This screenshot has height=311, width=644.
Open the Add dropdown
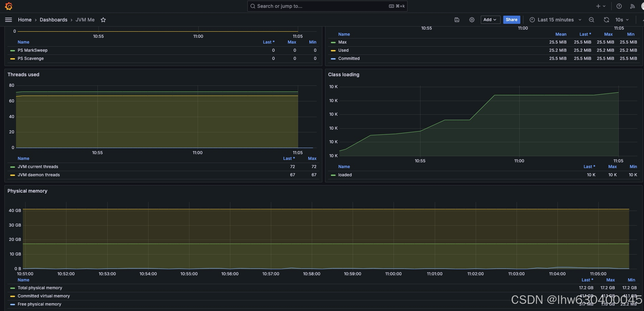tap(490, 20)
